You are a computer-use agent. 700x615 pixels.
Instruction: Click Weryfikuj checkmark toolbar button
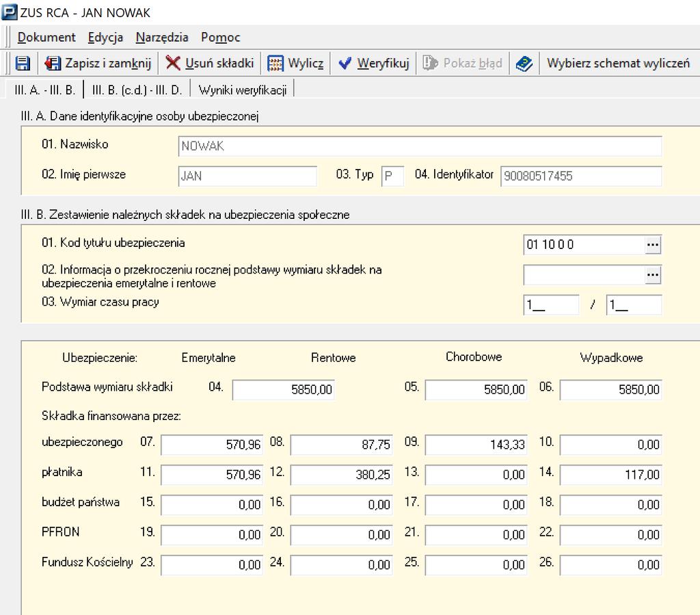coord(374,64)
